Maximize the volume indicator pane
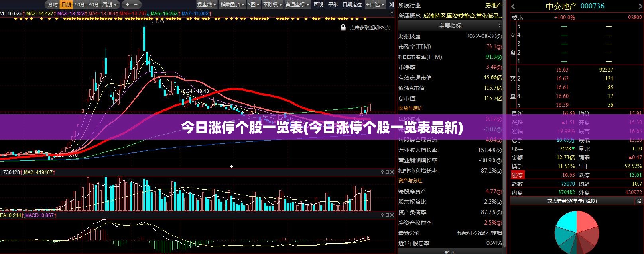The height and width of the screenshot is (254, 644). tap(387, 172)
